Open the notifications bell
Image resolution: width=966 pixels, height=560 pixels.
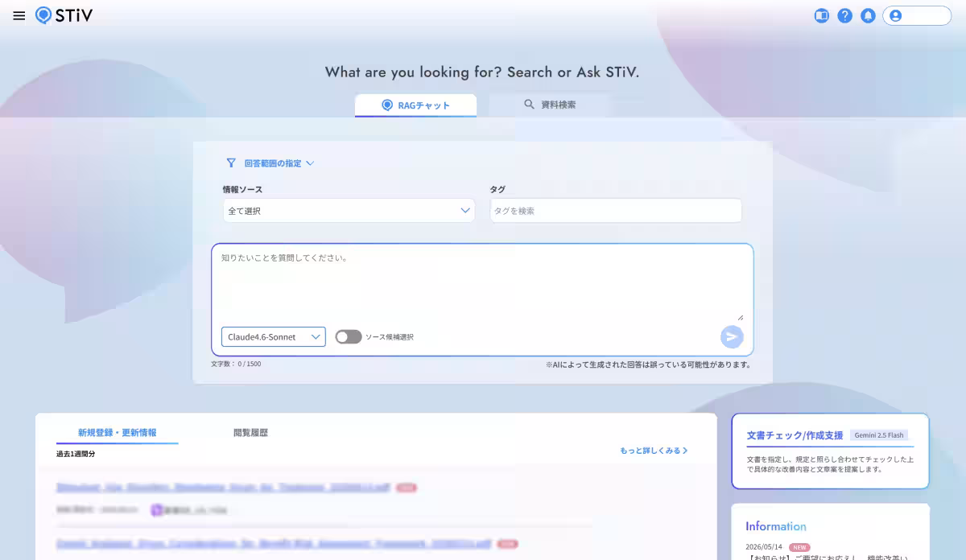[868, 15]
